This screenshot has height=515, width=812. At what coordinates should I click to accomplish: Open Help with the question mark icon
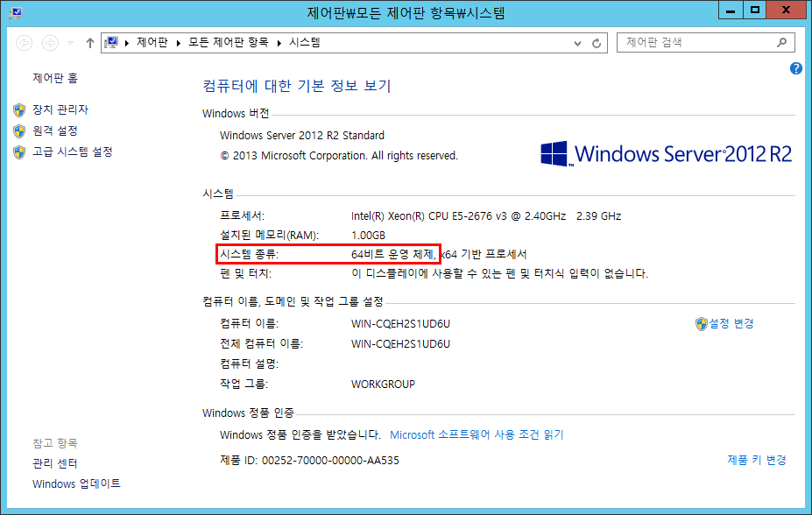click(796, 68)
